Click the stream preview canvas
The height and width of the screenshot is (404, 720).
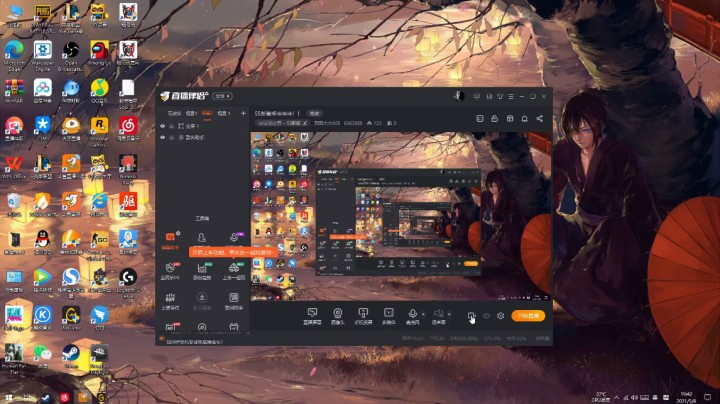[x=400, y=216]
